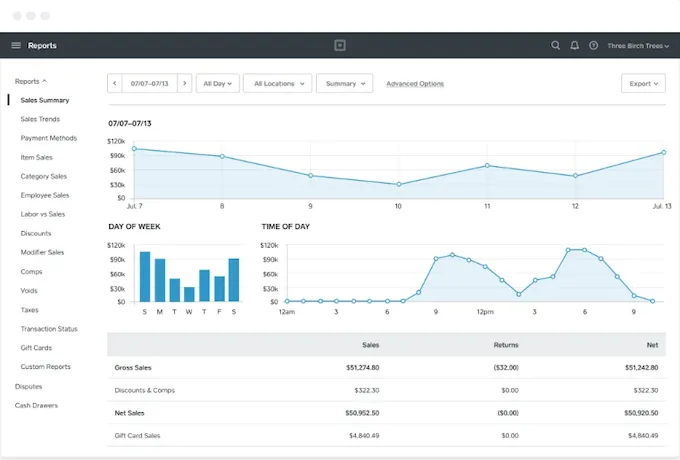Screen dimensions: 680x460
Task: Go to previous date range arrow
Action: click(x=115, y=84)
